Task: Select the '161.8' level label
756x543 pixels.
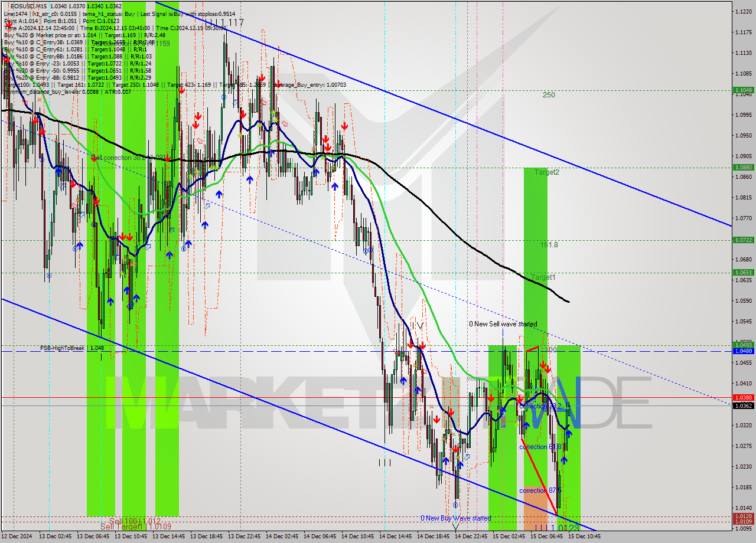Action: pyautogui.click(x=549, y=244)
